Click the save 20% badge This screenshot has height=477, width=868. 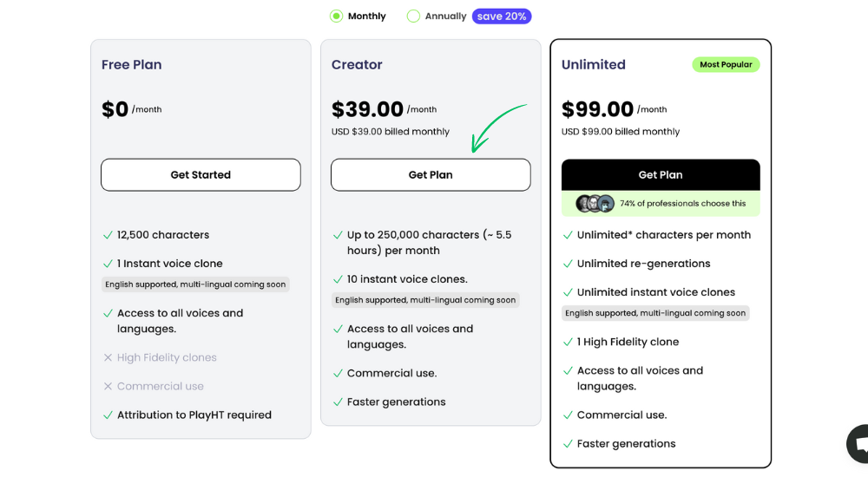coord(502,16)
